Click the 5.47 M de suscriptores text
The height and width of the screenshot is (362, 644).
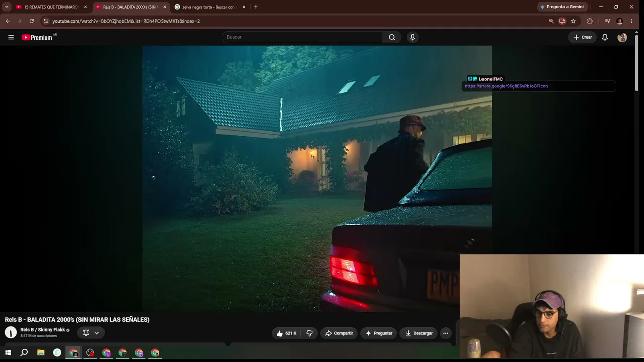(x=39, y=336)
